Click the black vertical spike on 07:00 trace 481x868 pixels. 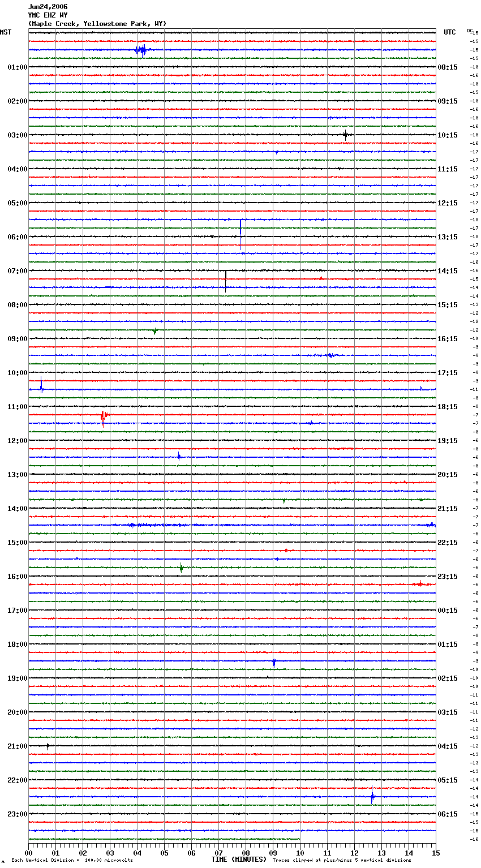[226, 281]
